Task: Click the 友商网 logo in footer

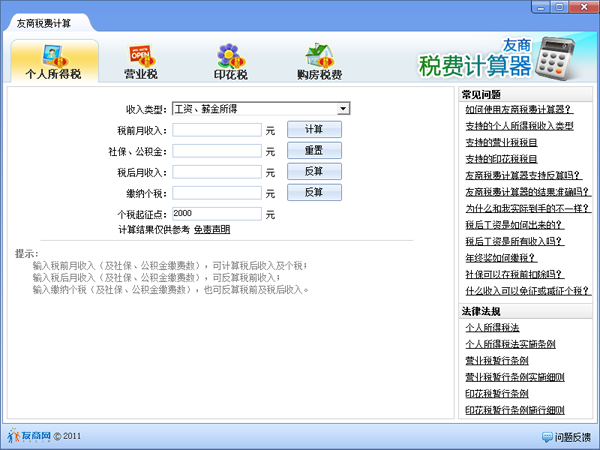Action: [29, 436]
